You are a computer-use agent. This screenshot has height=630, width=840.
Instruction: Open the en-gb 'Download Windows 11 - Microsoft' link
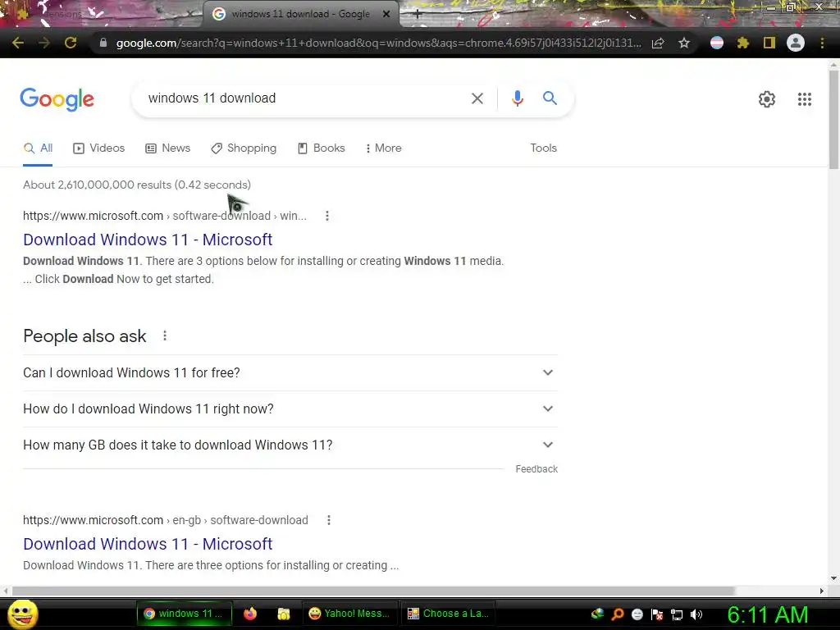148,544
